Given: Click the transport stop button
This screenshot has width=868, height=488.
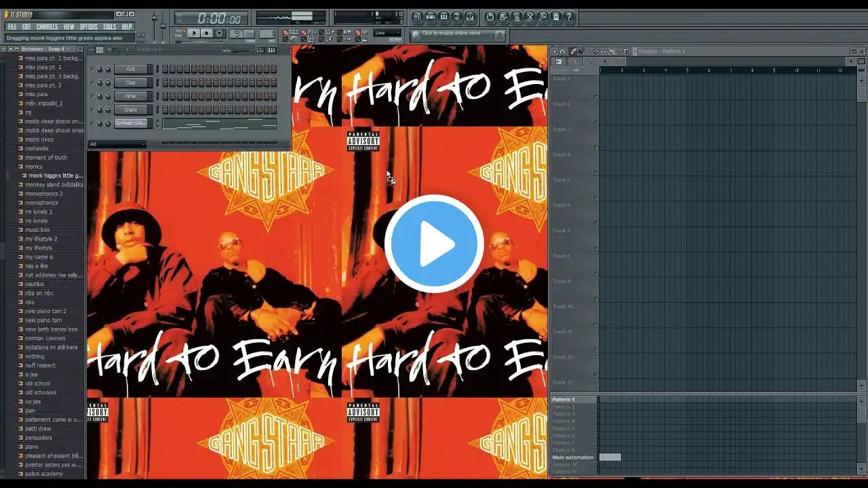Looking at the screenshot, I should point(207,33).
